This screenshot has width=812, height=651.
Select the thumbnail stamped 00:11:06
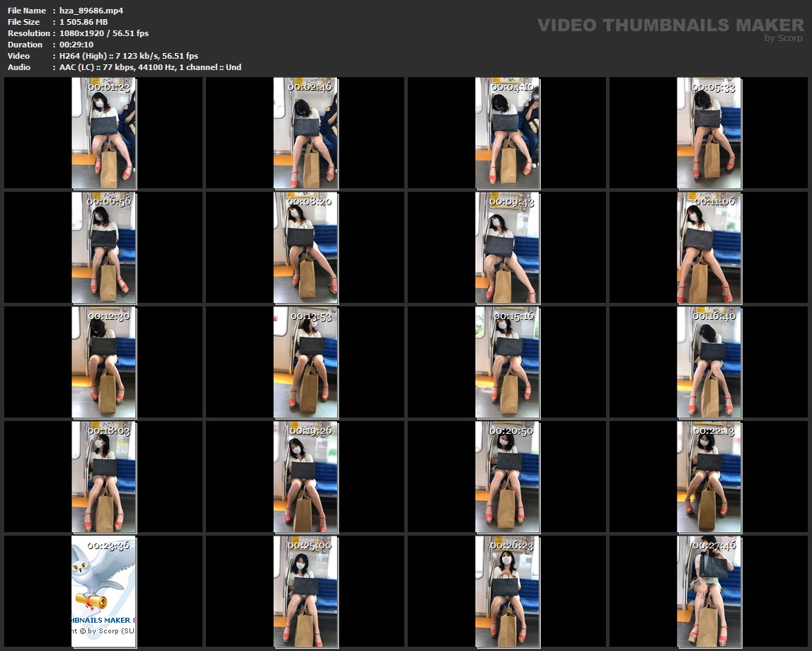[x=709, y=248]
